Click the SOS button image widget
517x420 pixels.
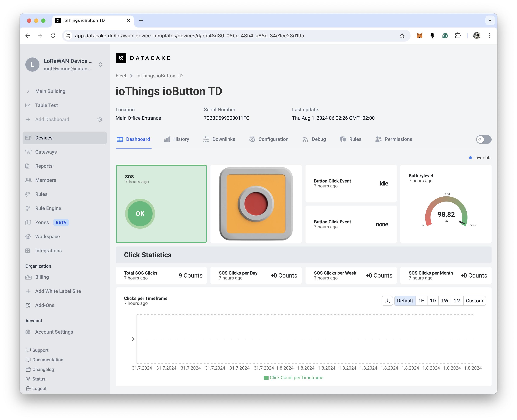point(256,203)
